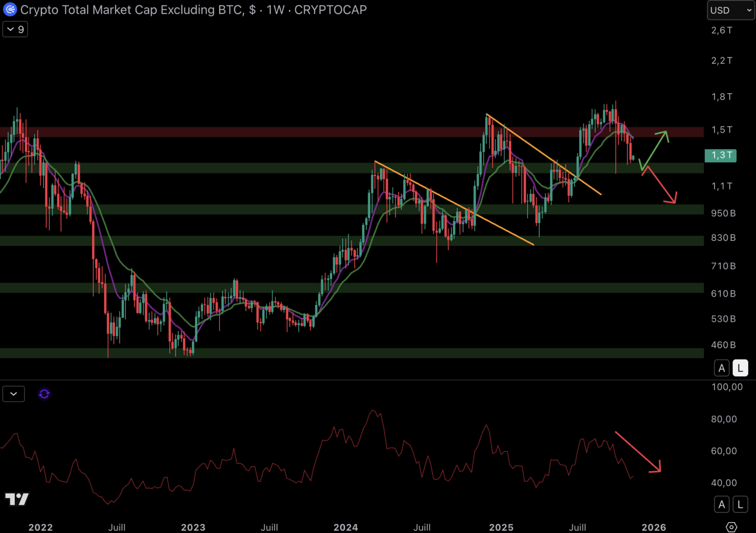Image resolution: width=756 pixels, height=533 pixels.
Task: Toggle auto scale A on indicator pane
Action: point(722,504)
